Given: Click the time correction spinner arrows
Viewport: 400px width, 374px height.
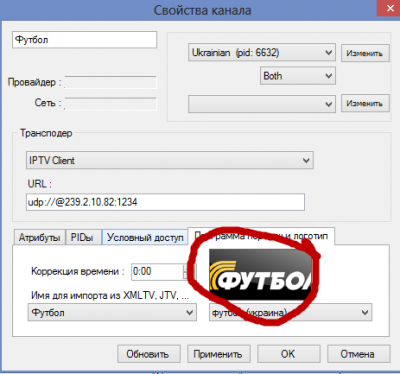Looking at the screenshot, I should click(x=187, y=271).
